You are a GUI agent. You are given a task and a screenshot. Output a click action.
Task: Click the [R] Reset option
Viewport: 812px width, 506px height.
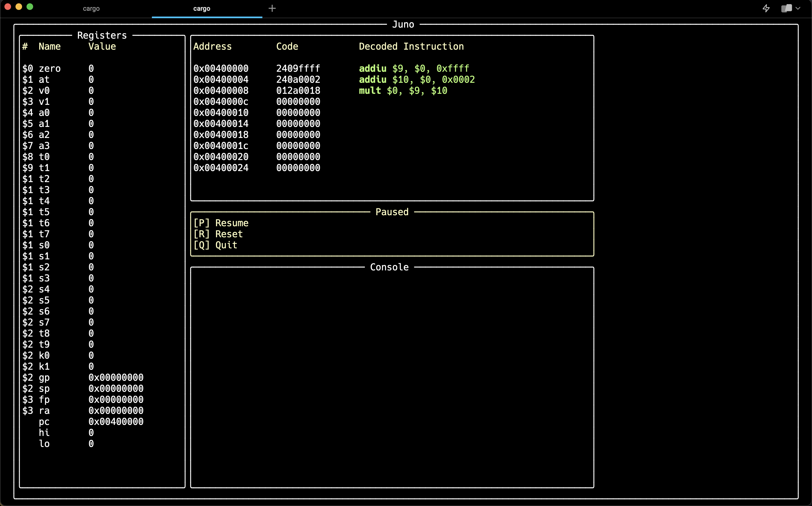tap(218, 234)
